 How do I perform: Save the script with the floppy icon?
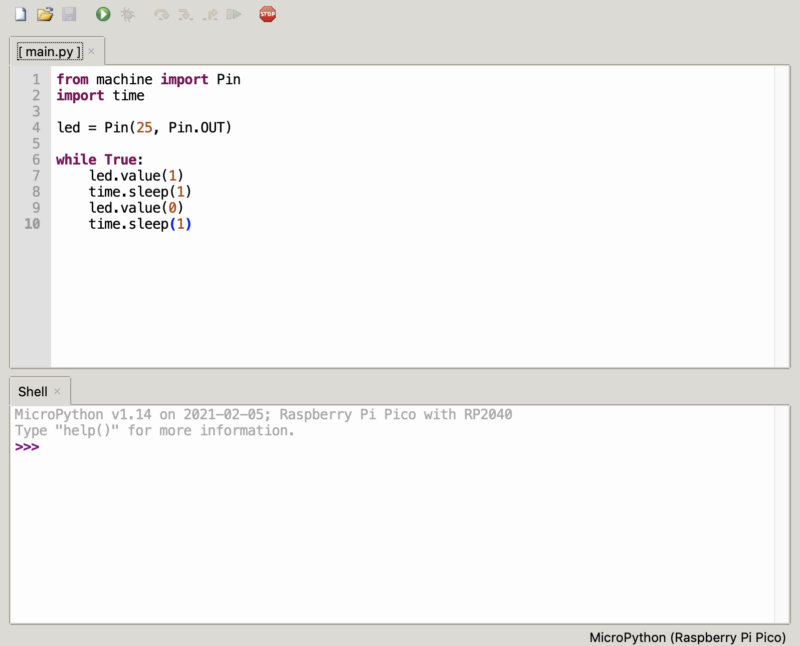pyautogui.click(x=69, y=14)
